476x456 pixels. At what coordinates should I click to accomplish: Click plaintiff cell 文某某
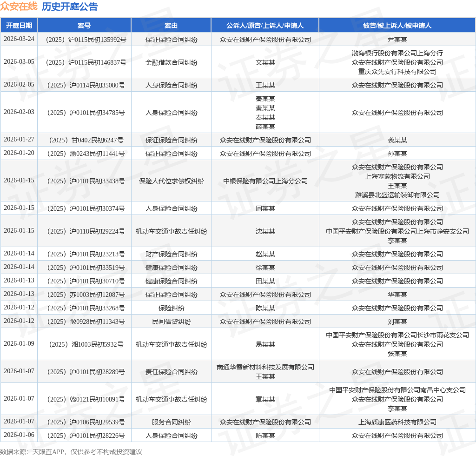[265, 62]
